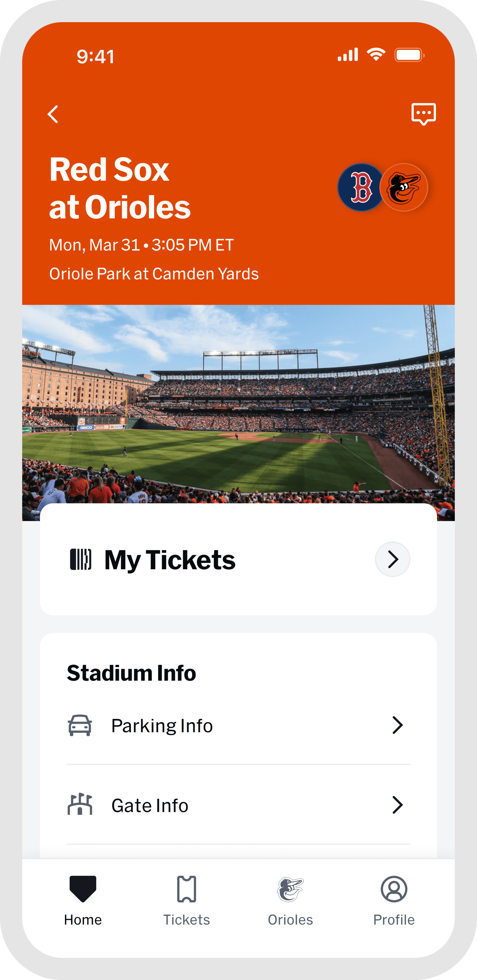Tap the Camden Yards stadium photo
Image resolution: width=477 pixels, height=980 pixels.
point(238,403)
